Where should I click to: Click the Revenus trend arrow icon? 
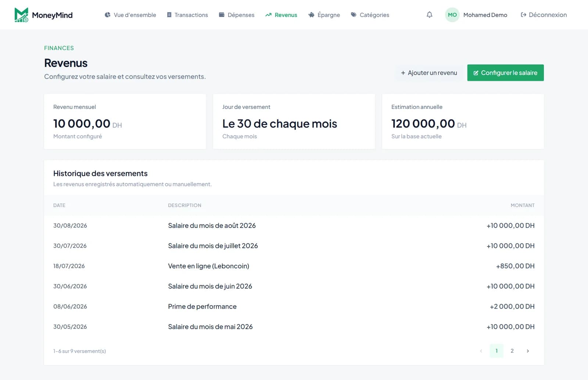tap(268, 15)
